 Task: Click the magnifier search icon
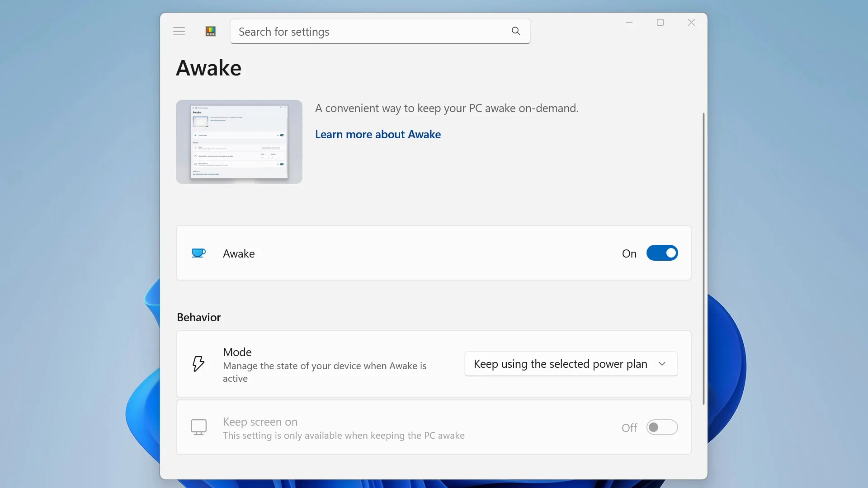click(x=516, y=31)
